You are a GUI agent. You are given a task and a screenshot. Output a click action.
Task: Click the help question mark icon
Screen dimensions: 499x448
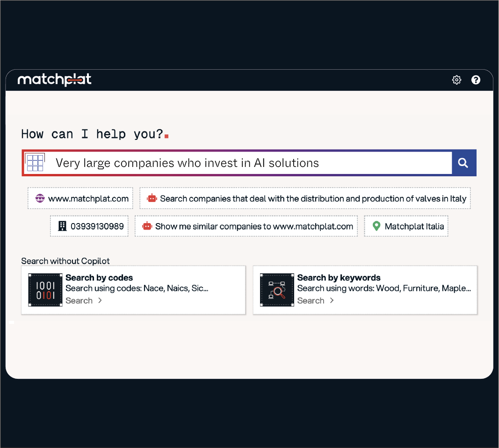tap(476, 80)
